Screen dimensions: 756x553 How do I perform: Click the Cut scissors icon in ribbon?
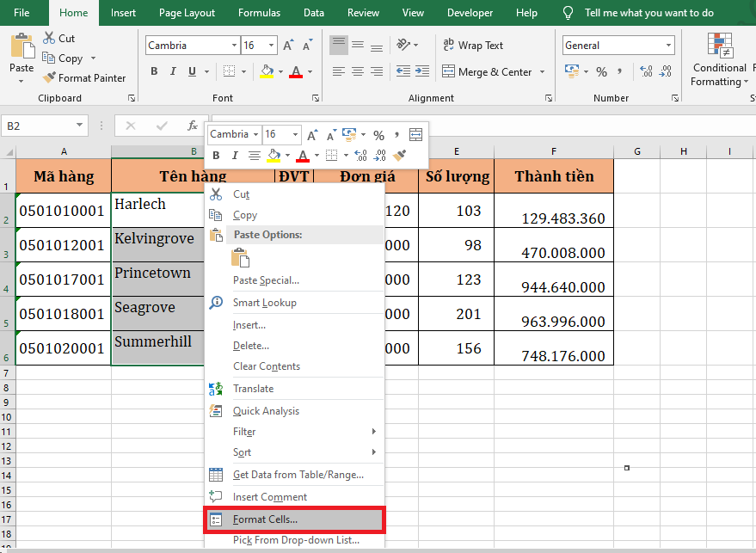pos(48,39)
